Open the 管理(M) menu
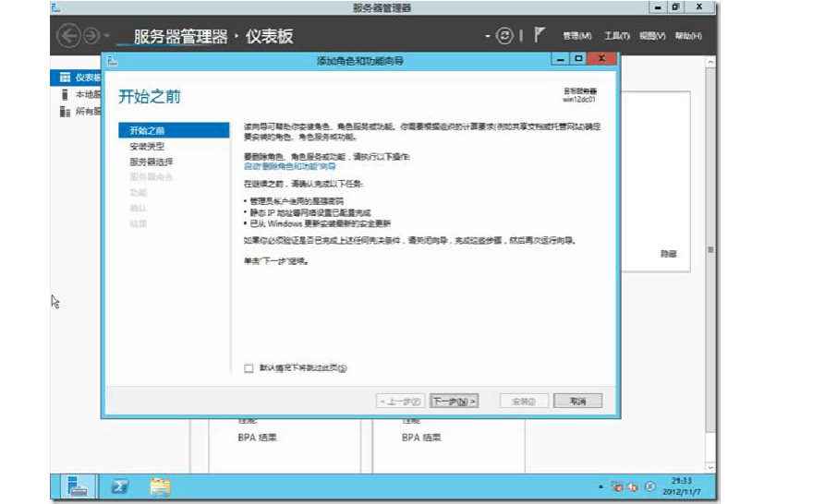The image size is (825, 504). pos(576,36)
